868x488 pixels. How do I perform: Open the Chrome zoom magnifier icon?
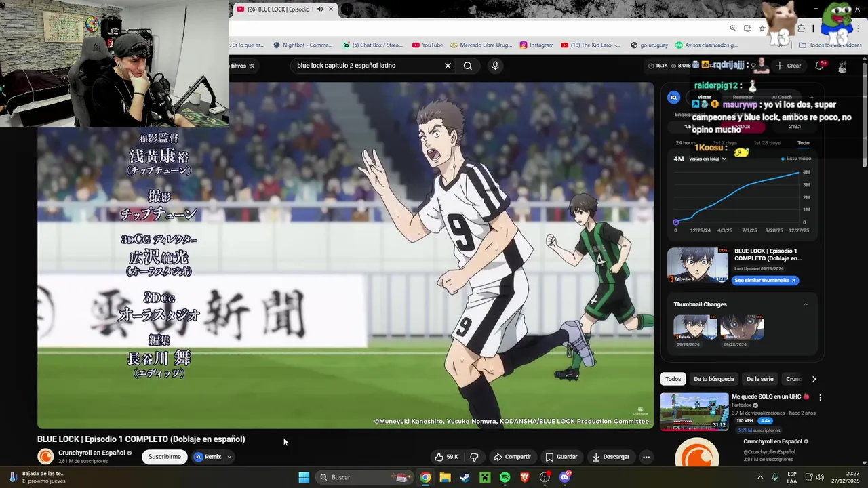[733, 28]
